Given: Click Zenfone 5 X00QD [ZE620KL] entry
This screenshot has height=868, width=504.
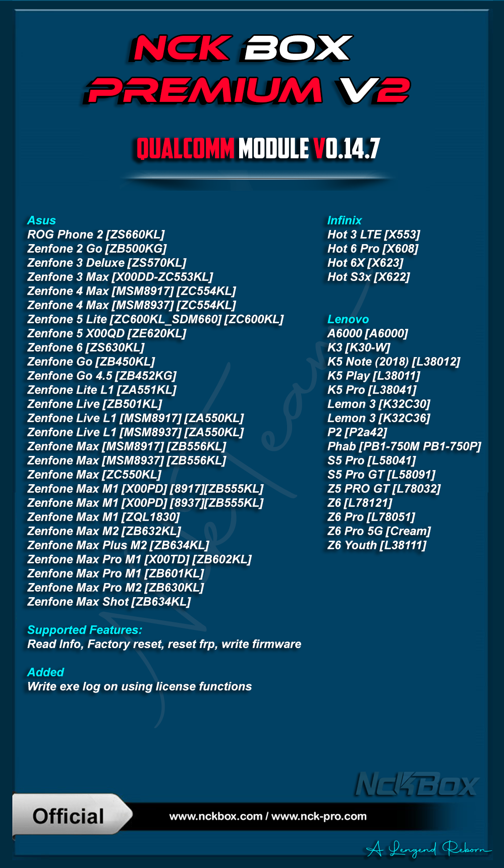Looking at the screenshot, I should (107, 333).
